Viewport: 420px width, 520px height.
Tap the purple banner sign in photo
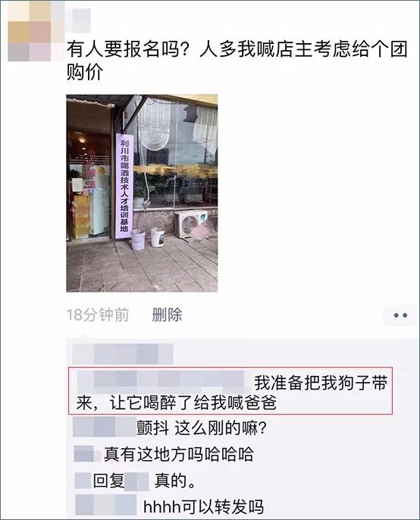[x=124, y=186]
